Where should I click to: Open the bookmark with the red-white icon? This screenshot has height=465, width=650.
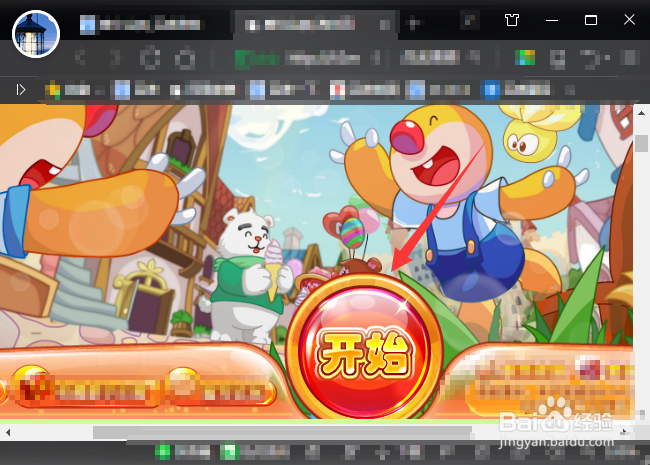click(x=365, y=90)
